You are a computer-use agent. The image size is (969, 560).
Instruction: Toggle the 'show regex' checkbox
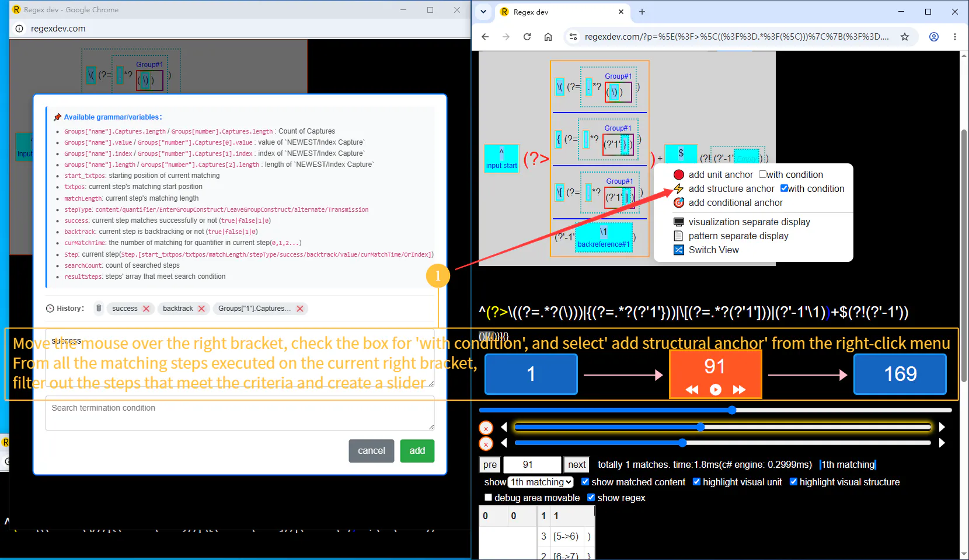[591, 498]
